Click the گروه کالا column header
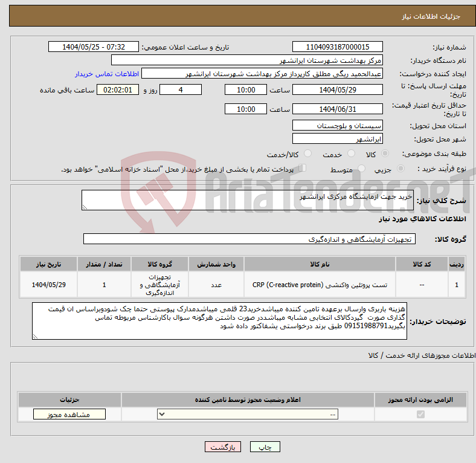The image size is (476, 463). tap(159, 264)
